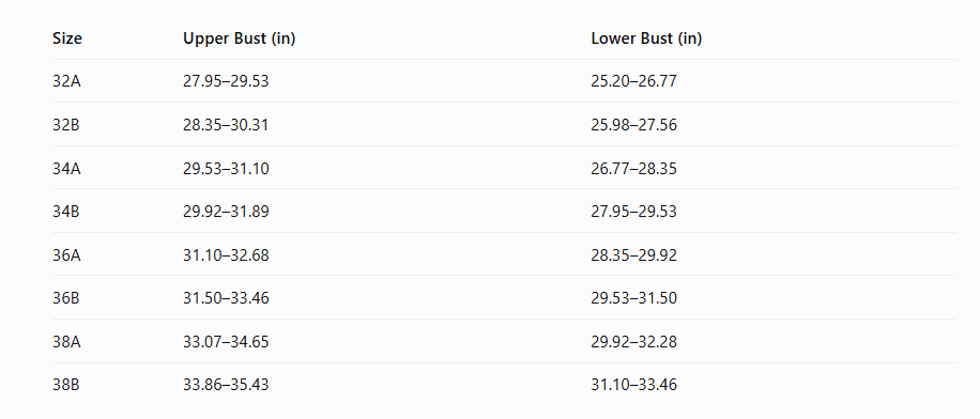Select the 38A size cell
Viewport: 980px width, 419px height.
tap(67, 341)
